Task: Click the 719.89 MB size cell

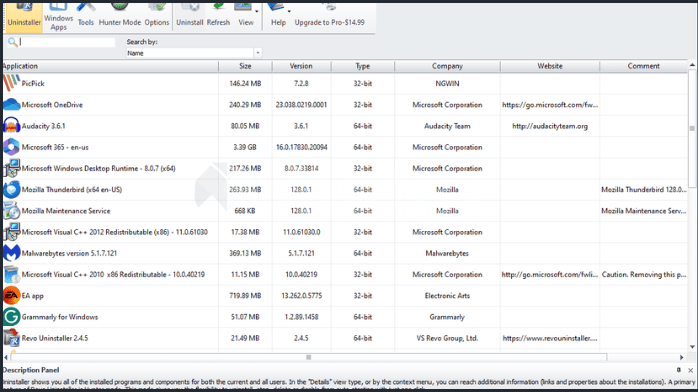Action: 245,295
